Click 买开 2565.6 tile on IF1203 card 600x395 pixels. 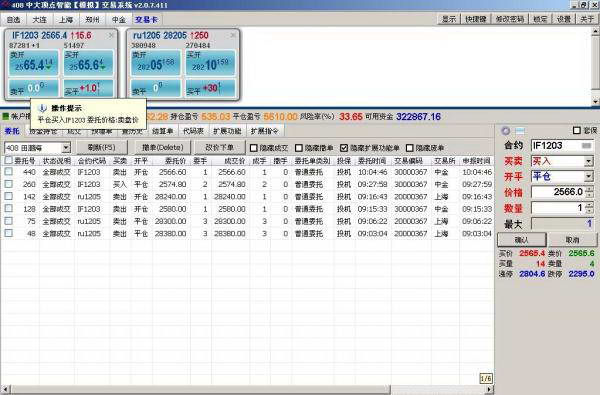88,63
